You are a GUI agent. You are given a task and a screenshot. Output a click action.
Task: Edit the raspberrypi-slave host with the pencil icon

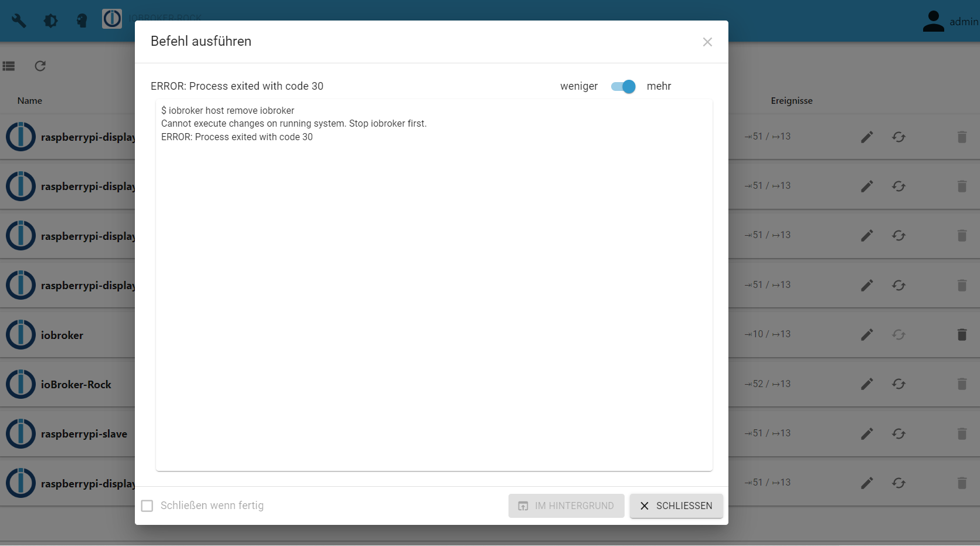tap(867, 433)
